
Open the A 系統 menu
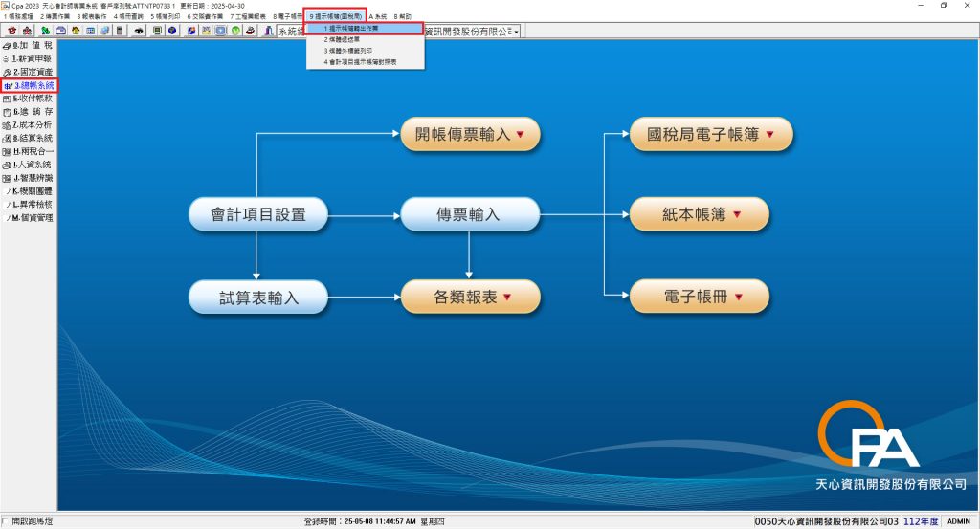pyautogui.click(x=377, y=16)
